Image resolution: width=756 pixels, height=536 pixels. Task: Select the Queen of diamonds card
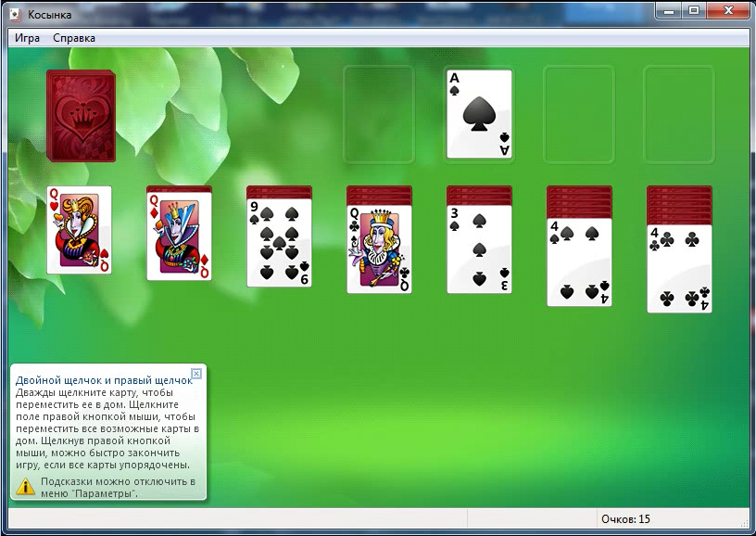[x=179, y=236]
